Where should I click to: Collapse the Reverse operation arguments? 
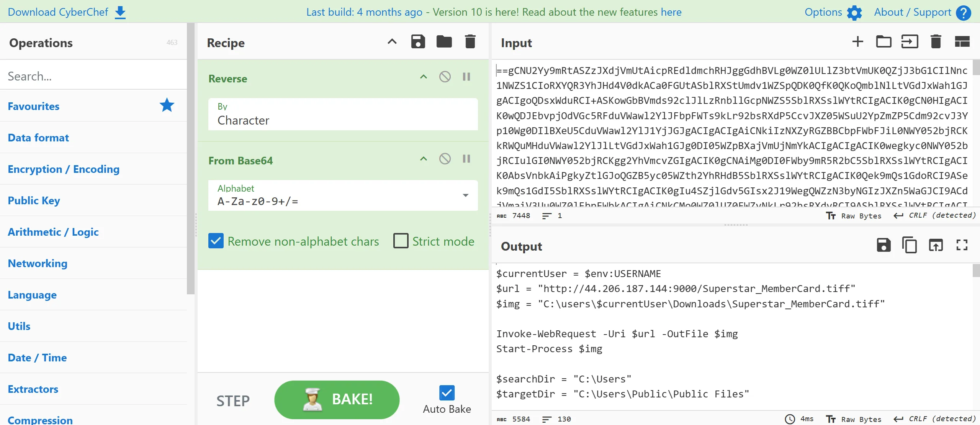pos(423,77)
